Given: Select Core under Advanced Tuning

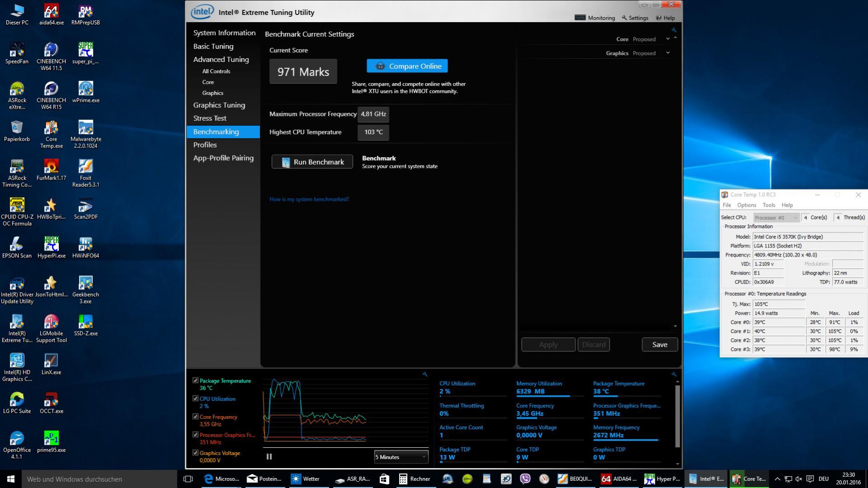Looking at the screenshot, I should pyautogui.click(x=208, y=82).
